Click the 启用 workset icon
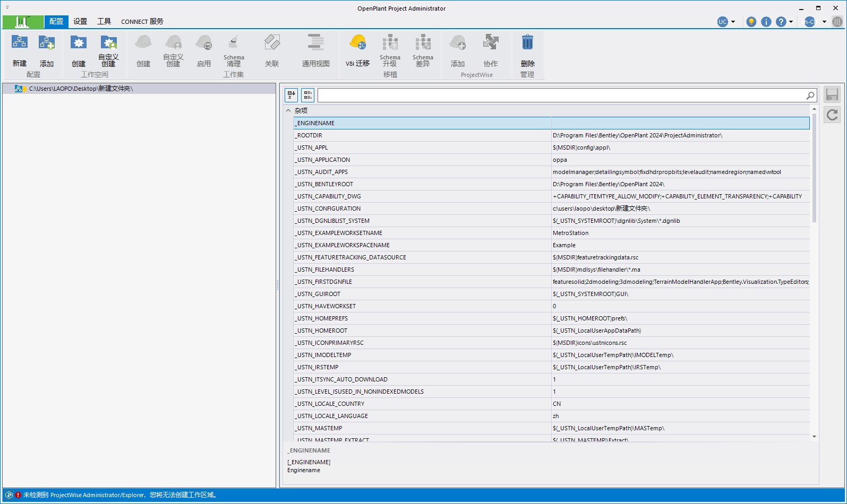 click(204, 42)
